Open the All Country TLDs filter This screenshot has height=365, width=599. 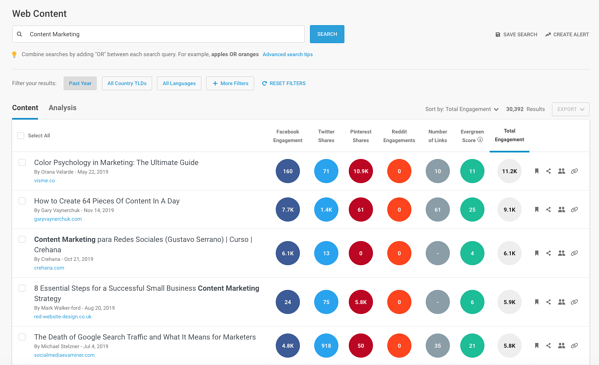pos(127,83)
